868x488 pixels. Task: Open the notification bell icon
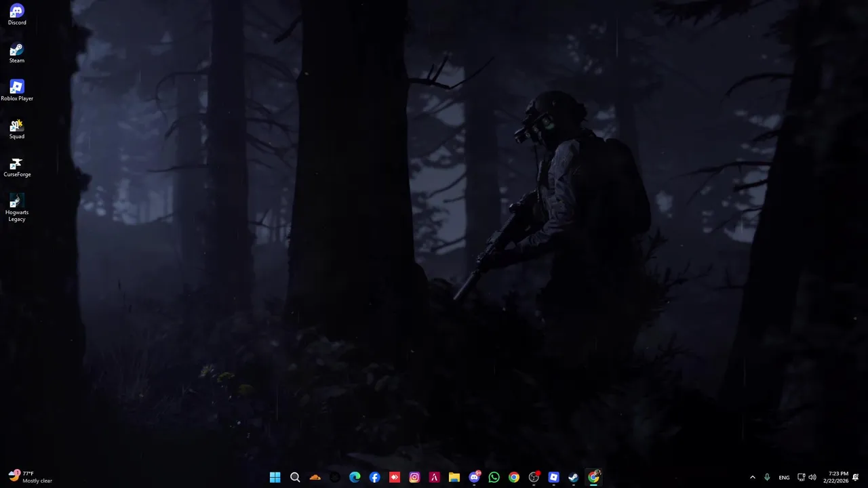coord(856,477)
